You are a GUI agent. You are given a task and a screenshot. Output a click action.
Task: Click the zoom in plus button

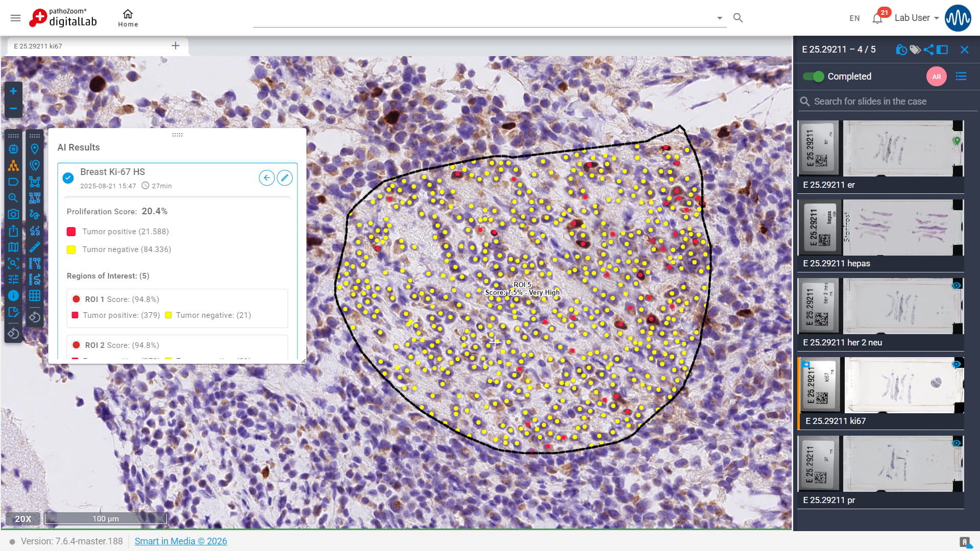point(13,91)
